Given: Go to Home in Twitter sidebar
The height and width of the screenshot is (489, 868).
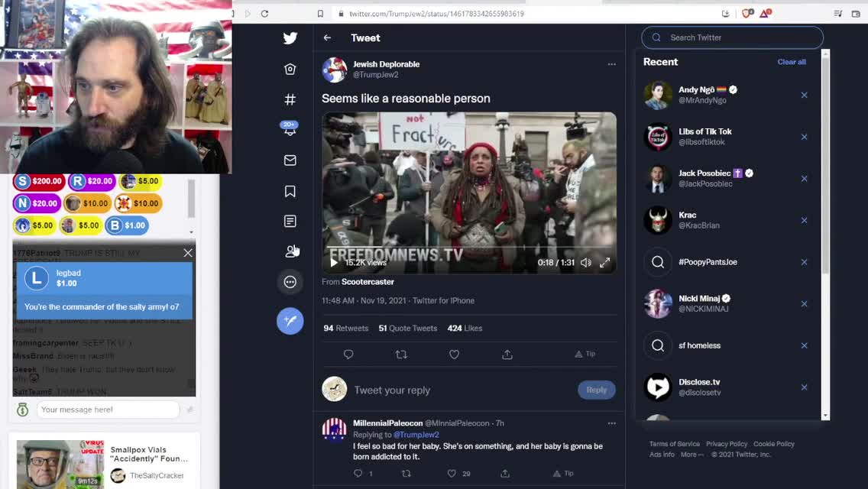Looking at the screenshot, I should [x=290, y=69].
